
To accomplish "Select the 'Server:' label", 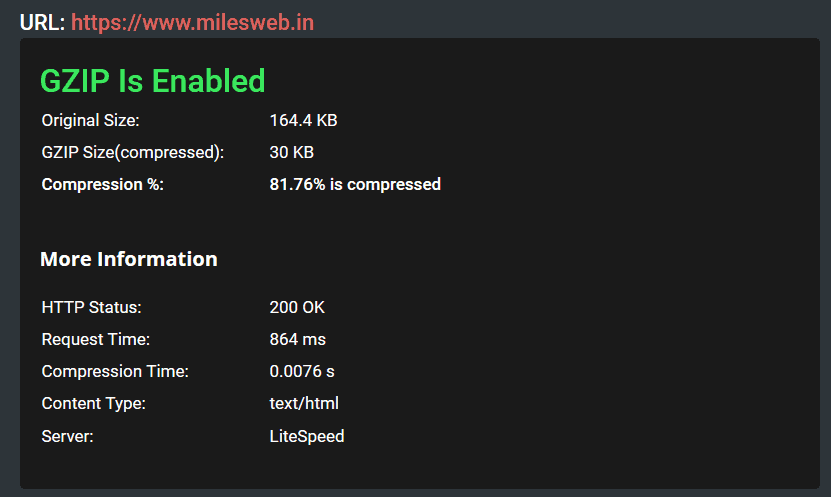I will [68, 436].
